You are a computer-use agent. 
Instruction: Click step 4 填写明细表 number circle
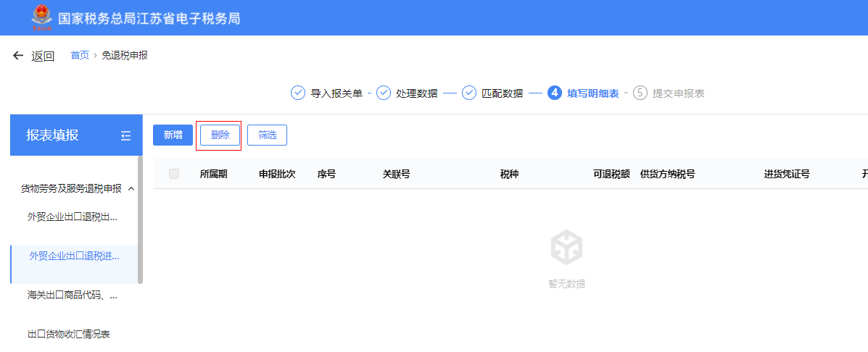[x=555, y=93]
